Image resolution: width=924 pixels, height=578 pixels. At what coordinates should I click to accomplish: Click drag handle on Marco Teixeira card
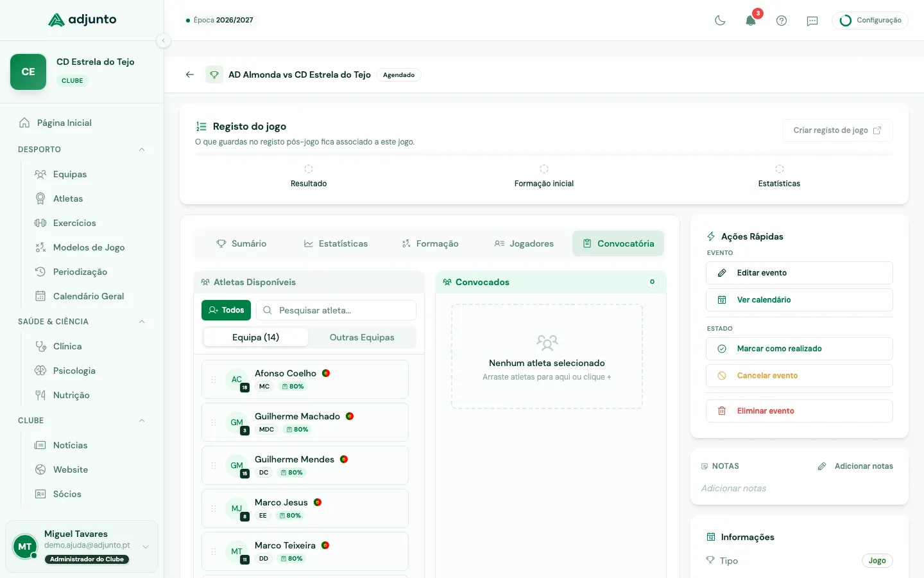(x=214, y=552)
